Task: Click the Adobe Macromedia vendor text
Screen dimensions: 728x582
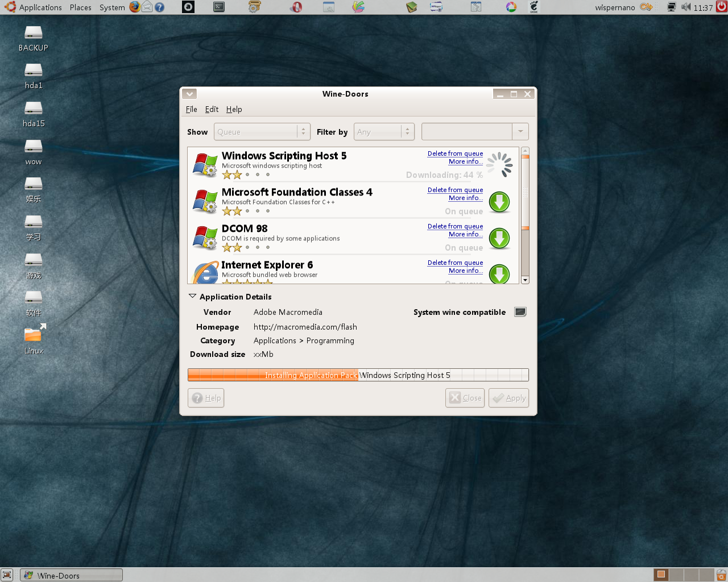Action: [x=288, y=312]
